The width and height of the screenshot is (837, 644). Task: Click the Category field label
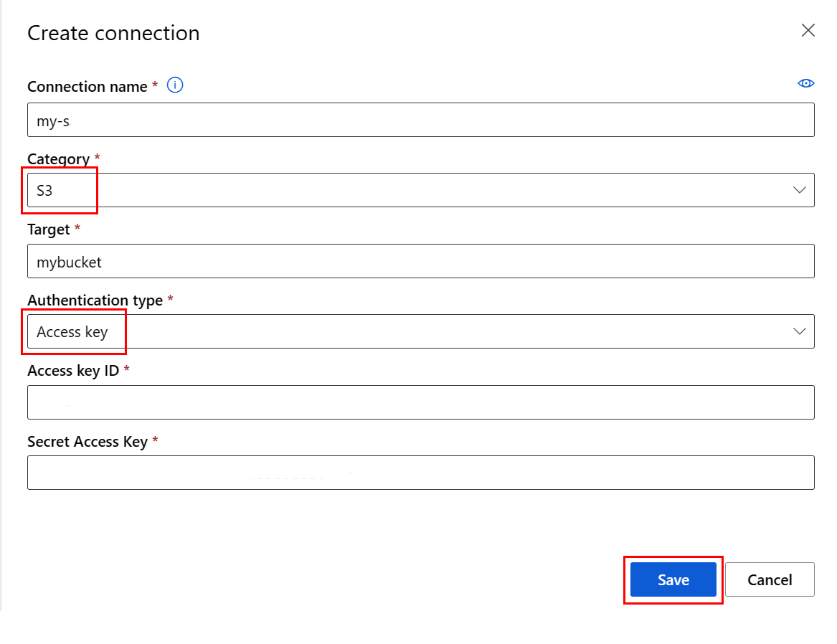point(58,159)
